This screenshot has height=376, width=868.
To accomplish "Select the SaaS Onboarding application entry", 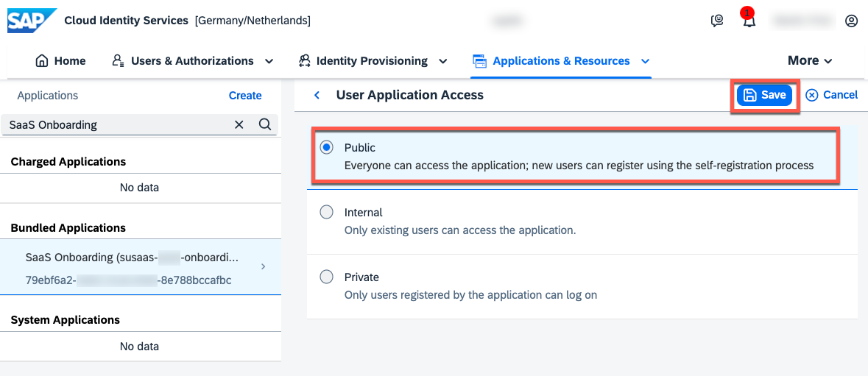I will [141, 267].
